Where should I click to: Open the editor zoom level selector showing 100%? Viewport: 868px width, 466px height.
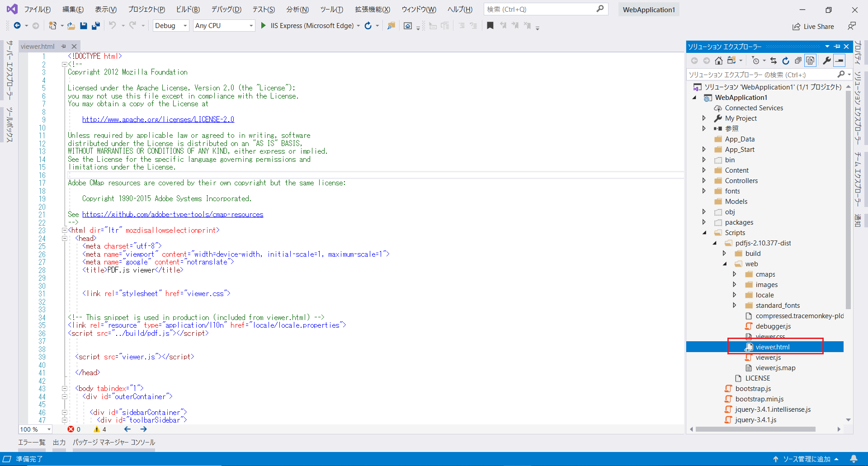click(x=35, y=429)
